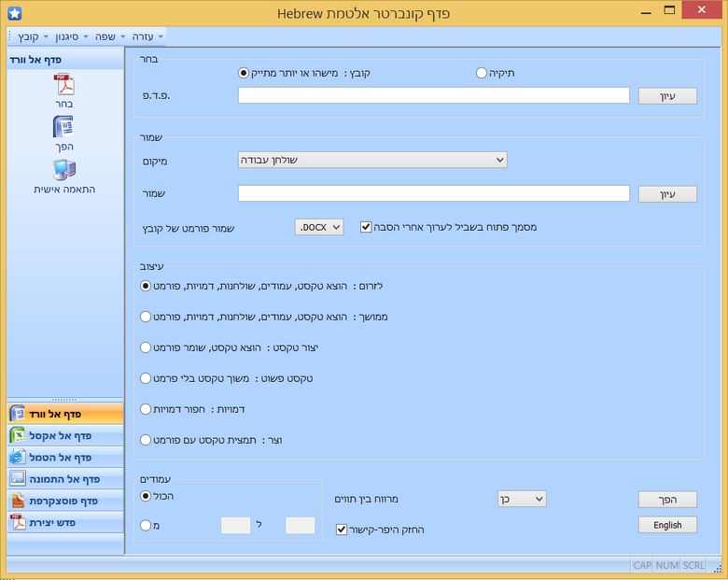The image size is (728, 580).
Task: Open the character spacing כן dropdown
Action: point(522,499)
